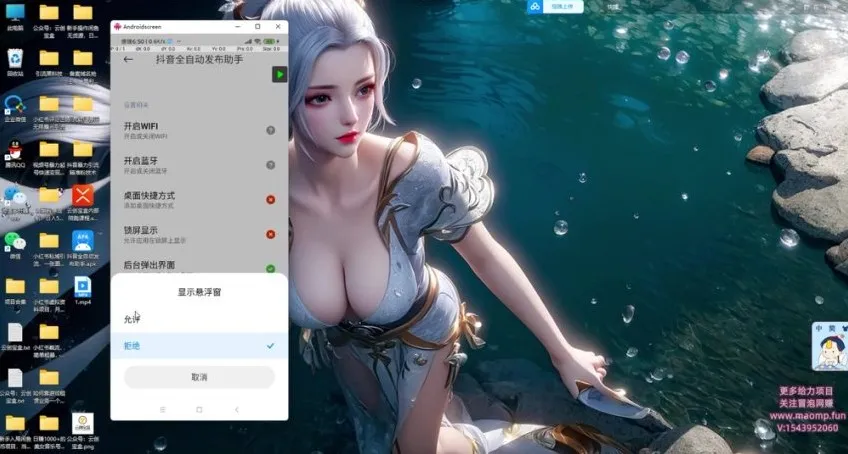Open the 回收站 recycle bin icon
This screenshot has width=848, height=454.
pyautogui.click(x=15, y=62)
